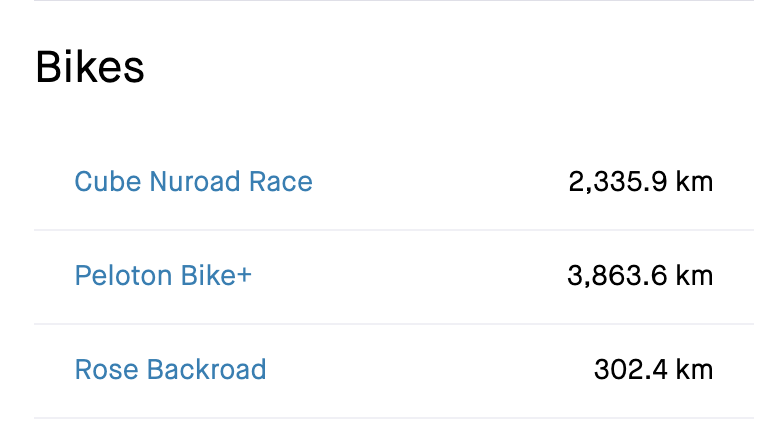The height and width of the screenshot is (444, 758).
Task: Select the Rose Backroad bike link
Action: pyautogui.click(x=170, y=370)
